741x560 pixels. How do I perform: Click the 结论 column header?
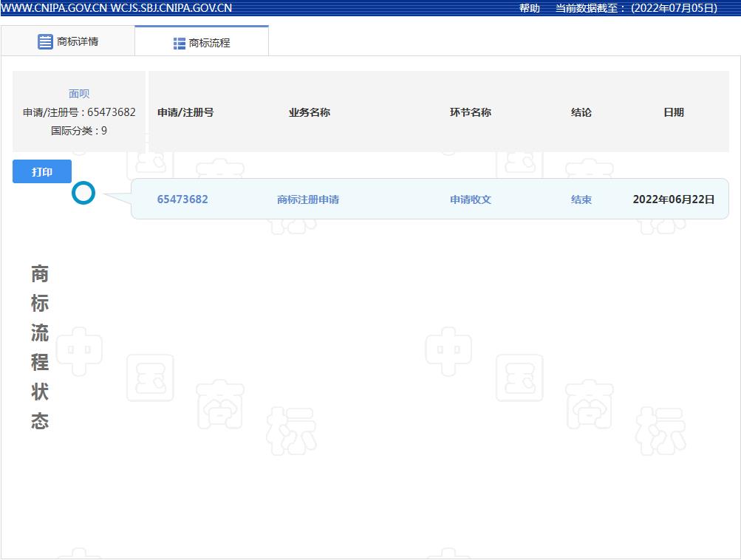click(x=581, y=112)
